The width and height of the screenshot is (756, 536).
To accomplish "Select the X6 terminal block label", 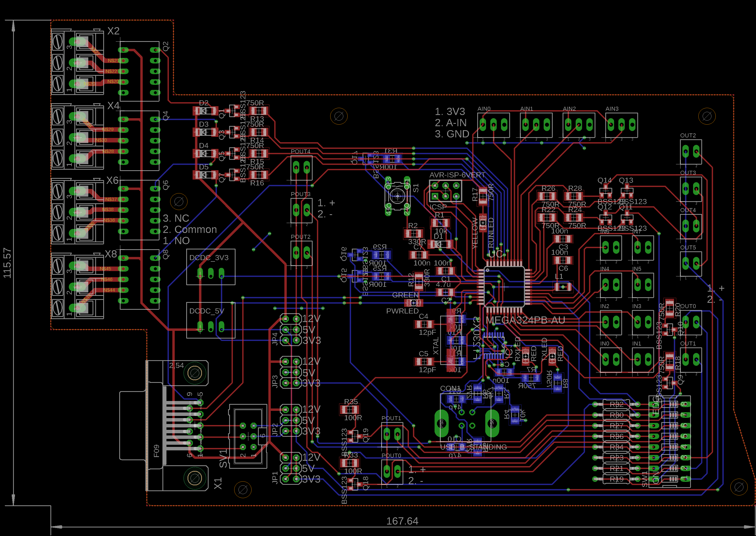I will pyautogui.click(x=112, y=180).
